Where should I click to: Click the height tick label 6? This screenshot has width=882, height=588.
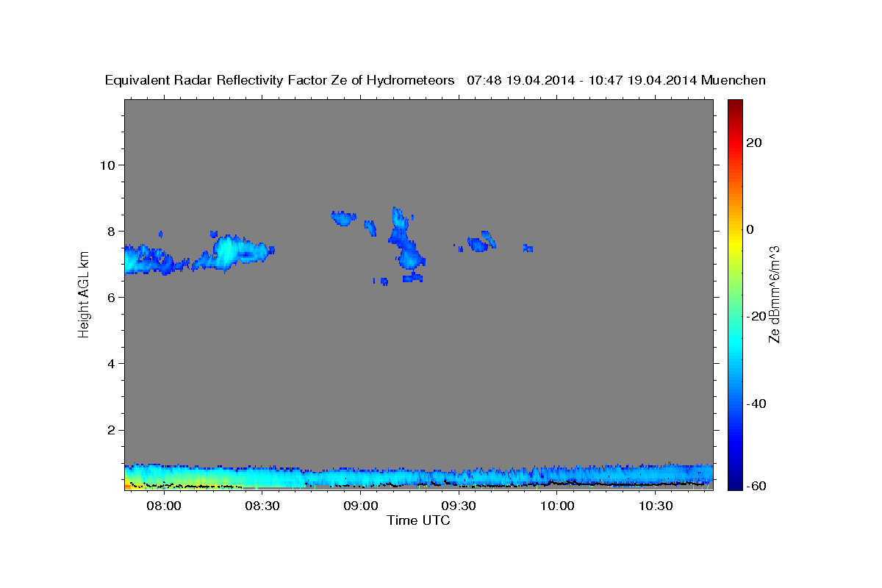(x=110, y=297)
